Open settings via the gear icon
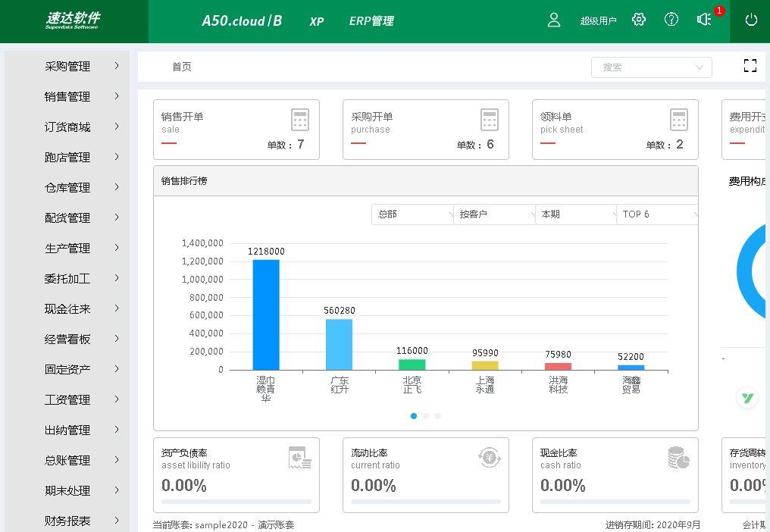Viewport: 770px width, 532px height. [639, 20]
